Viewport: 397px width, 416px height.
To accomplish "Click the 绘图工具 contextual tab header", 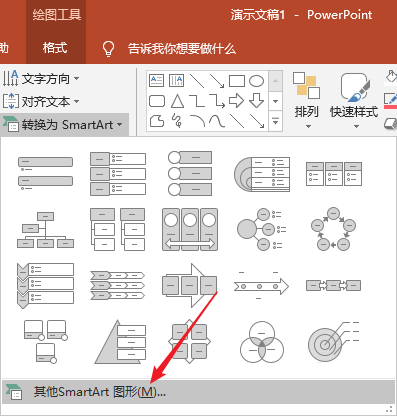I will click(56, 15).
